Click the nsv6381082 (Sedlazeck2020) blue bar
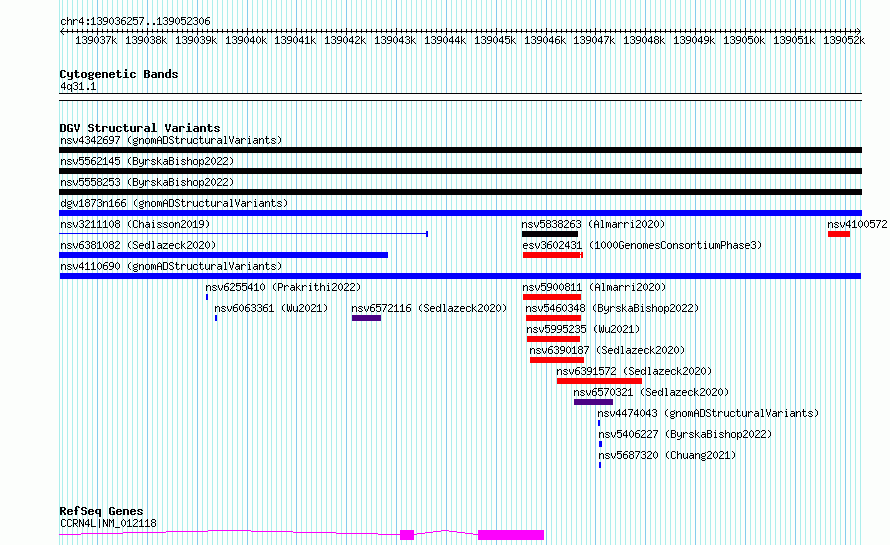The width and height of the screenshot is (890, 545). (224, 255)
